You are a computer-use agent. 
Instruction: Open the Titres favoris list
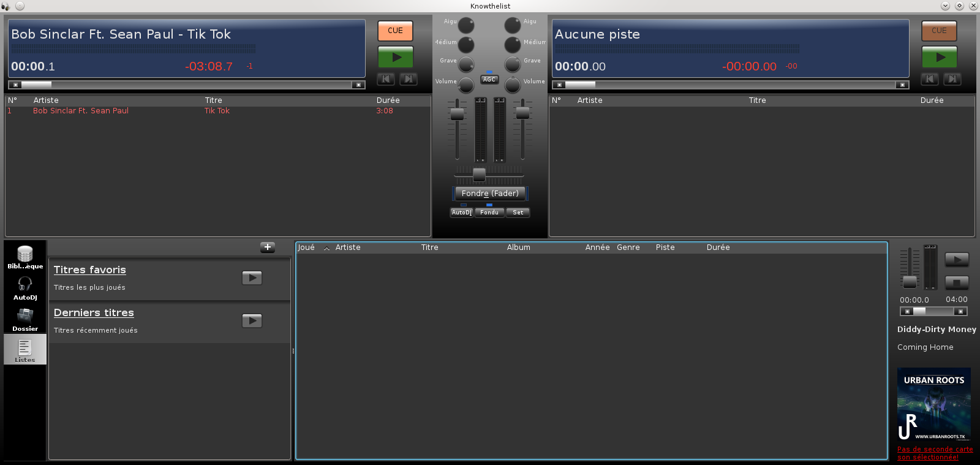click(90, 270)
